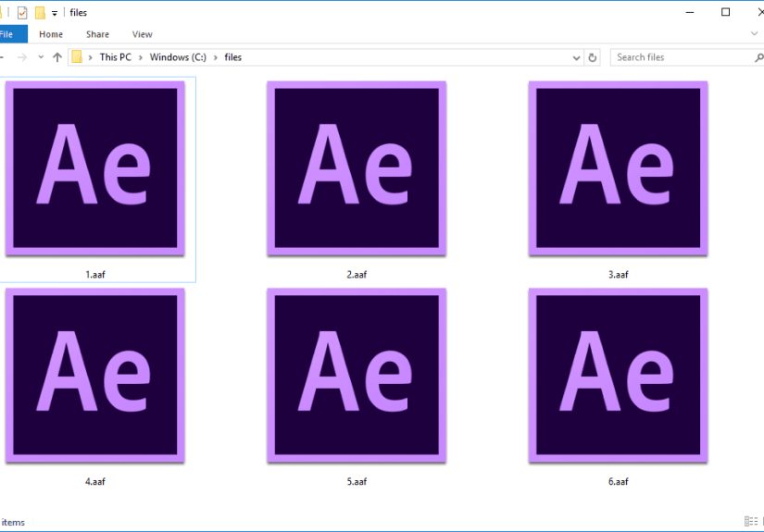
Task: Click This PC in the address path
Action: (116, 57)
